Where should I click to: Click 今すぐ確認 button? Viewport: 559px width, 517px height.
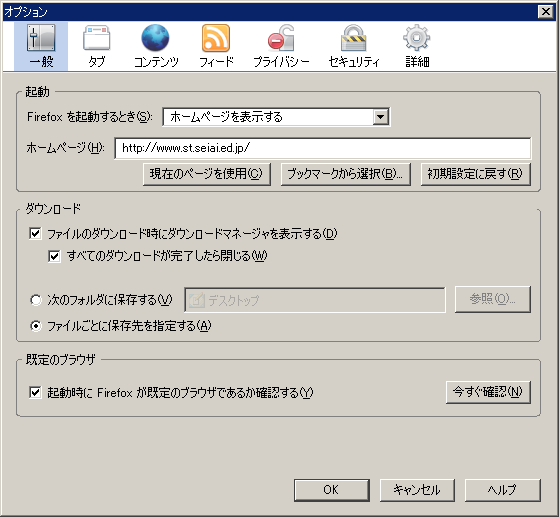pos(488,392)
